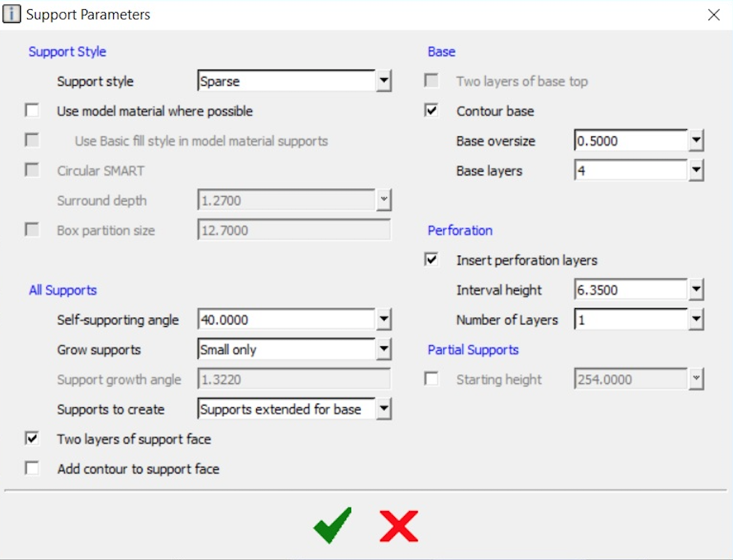Click the red X cancel icon

(399, 526)
